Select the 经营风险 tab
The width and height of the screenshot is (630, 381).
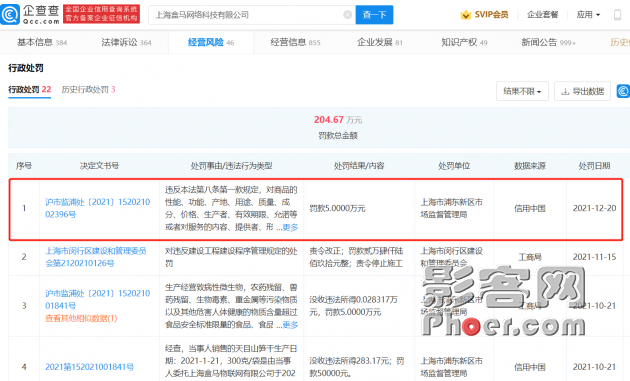[211, 42]
